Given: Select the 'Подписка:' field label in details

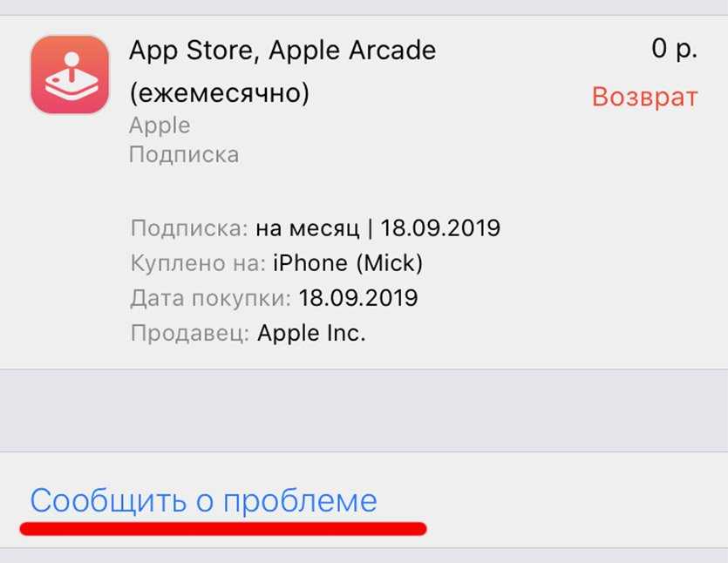Looking at the screenshot, I should click(x=189, y=228).
